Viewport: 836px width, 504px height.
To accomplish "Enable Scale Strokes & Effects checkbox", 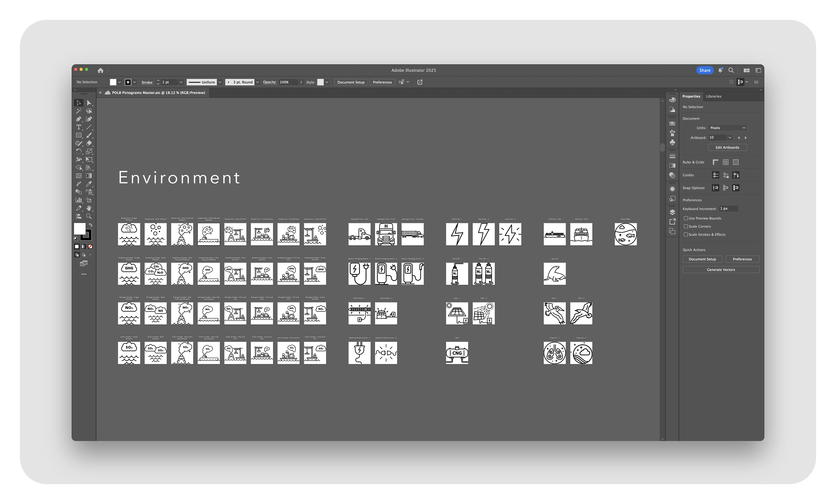I will (x=686, y=234).
